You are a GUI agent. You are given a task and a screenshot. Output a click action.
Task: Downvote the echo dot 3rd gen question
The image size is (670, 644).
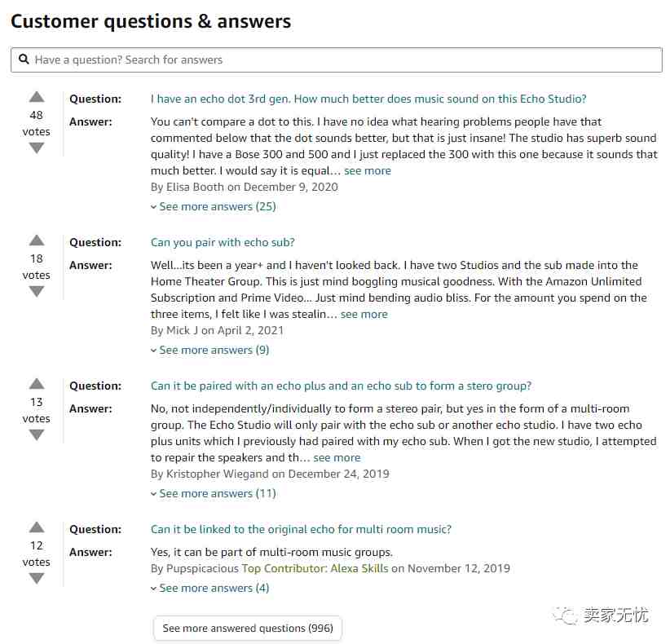[x=37, y=148]
